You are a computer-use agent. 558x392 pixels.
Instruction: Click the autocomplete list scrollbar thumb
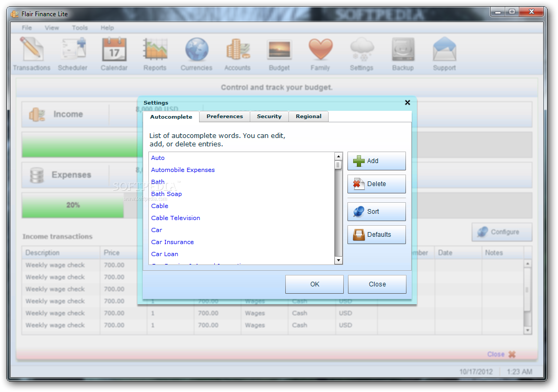click(x=339, y=165)
